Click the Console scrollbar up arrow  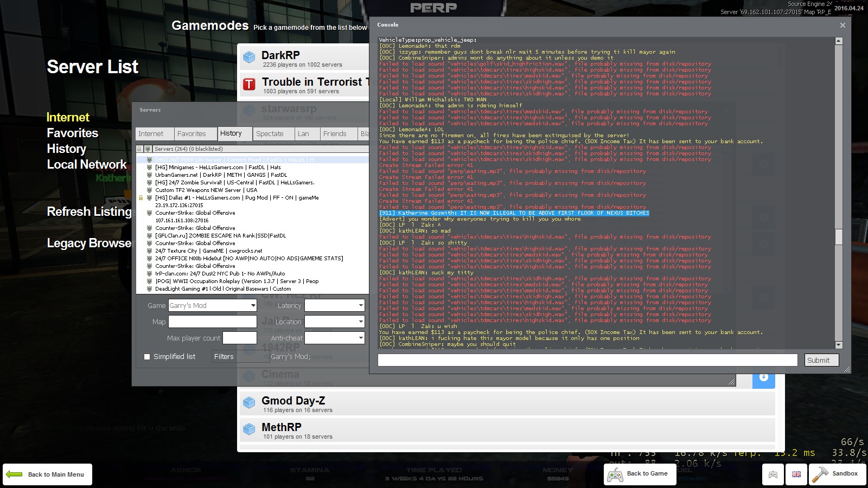pos(839,41)
